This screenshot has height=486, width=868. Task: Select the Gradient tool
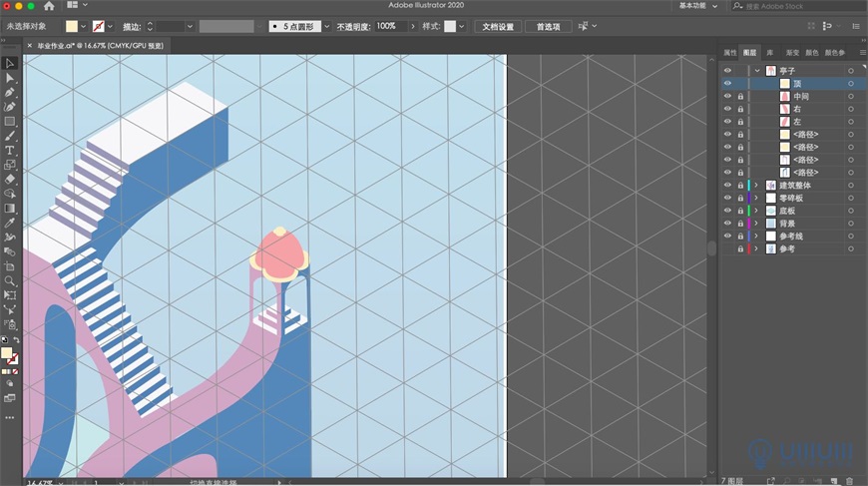pos(9,209)
